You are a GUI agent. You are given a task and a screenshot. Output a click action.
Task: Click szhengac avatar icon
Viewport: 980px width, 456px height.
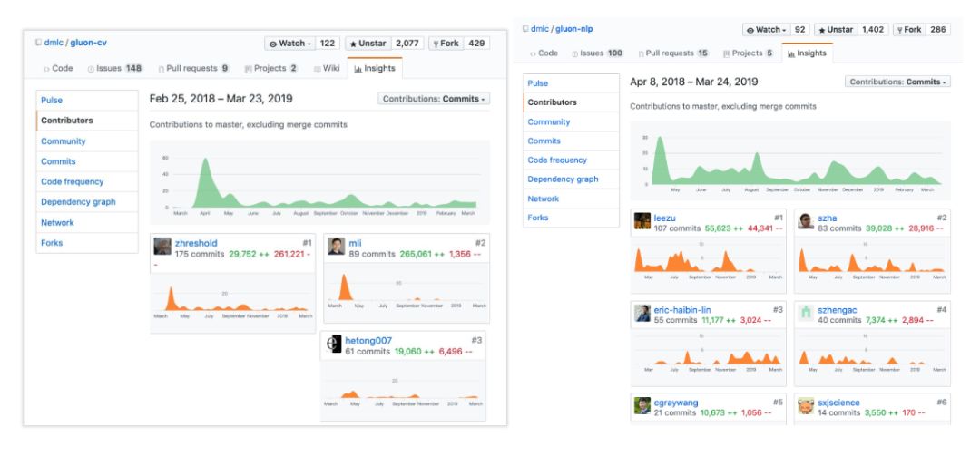(807, 313)
